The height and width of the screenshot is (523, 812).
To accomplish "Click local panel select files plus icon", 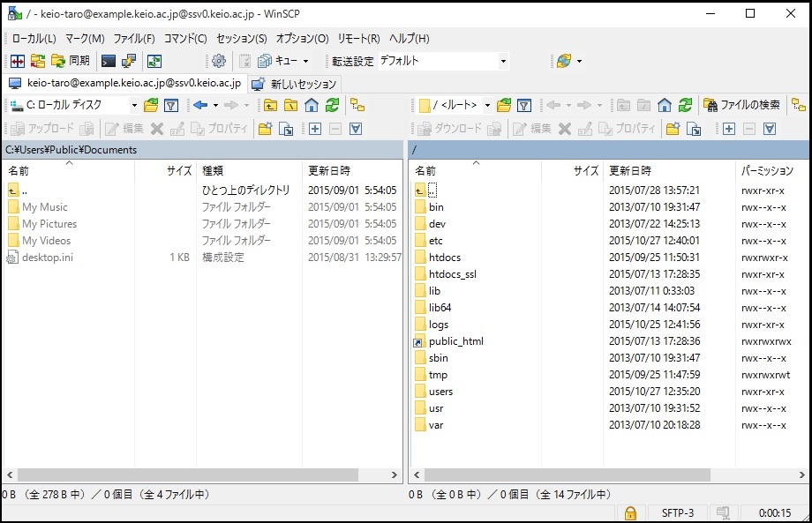I will 314,129.
